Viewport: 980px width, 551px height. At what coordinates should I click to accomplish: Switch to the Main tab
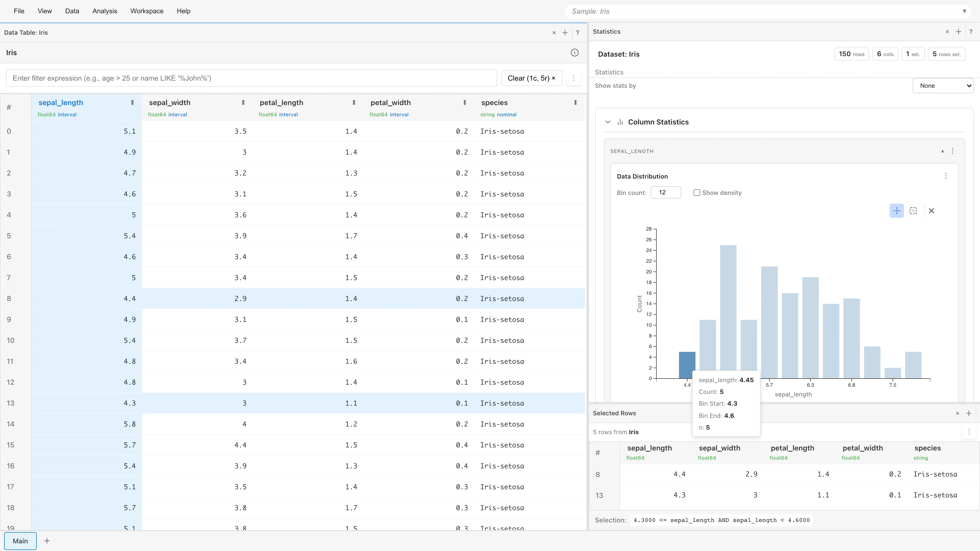20,541
